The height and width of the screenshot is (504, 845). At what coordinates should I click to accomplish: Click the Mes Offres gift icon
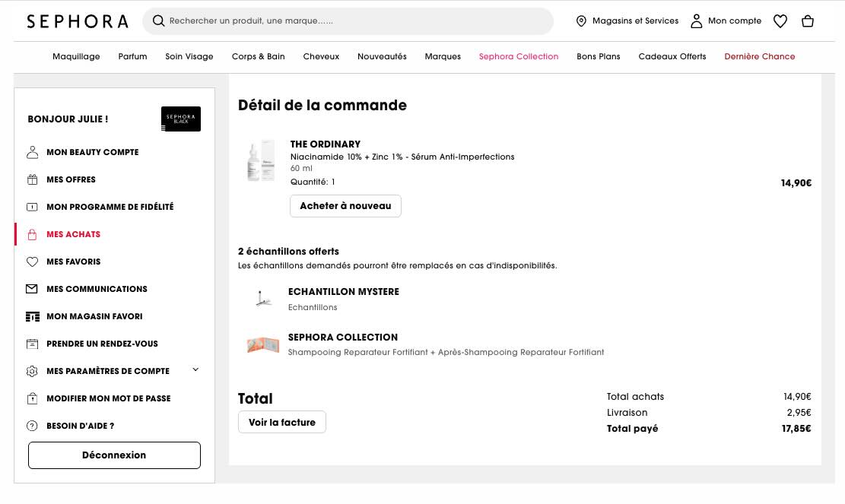[33, 180]
